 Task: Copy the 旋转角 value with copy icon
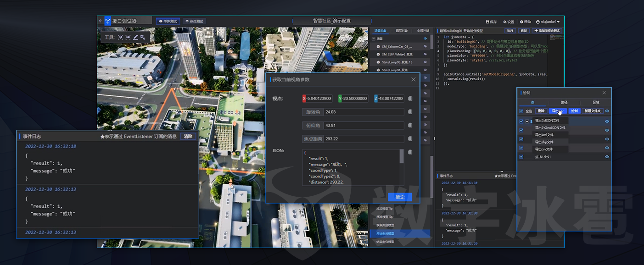coord(410,112)
